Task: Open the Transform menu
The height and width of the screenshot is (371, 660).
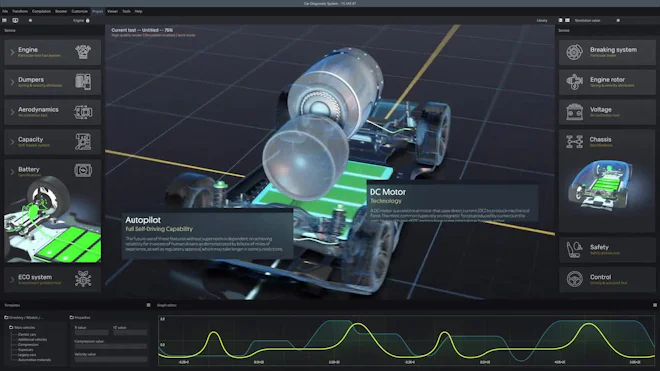Action: point(20,11)
